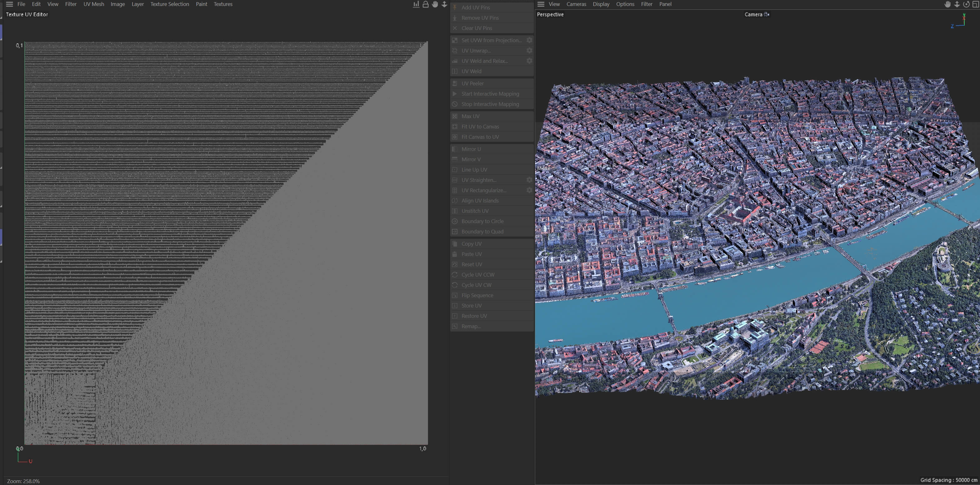The height and width of the screenshot is (485, 980).
Task: Click the Paste UV command
Action: (492, 254)
